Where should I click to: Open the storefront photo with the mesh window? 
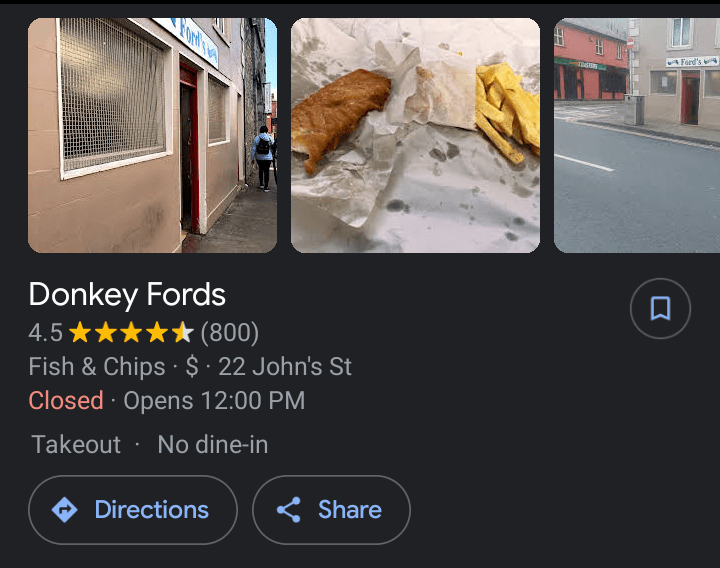(x=152, y=135)
